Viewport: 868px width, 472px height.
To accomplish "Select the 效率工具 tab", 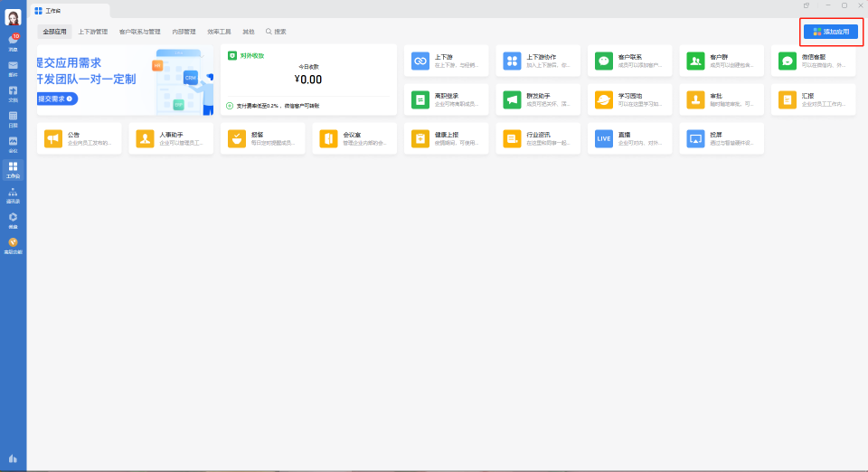I will point(219,32).
